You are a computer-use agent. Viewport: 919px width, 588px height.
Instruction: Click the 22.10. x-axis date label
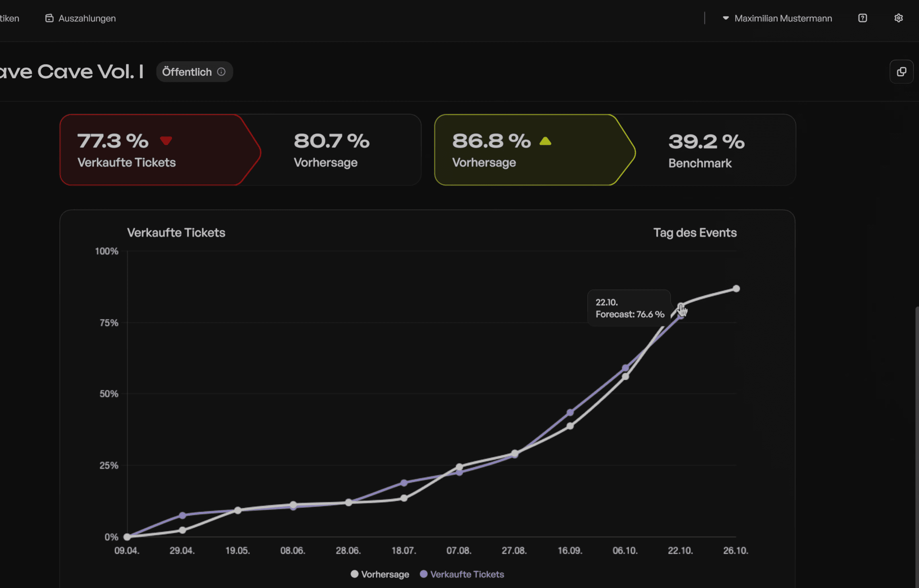pyautogui.click(x=681, y=550)
